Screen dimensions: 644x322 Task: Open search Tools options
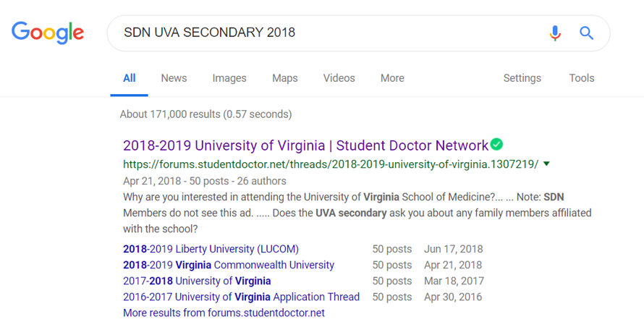(582, 78)
